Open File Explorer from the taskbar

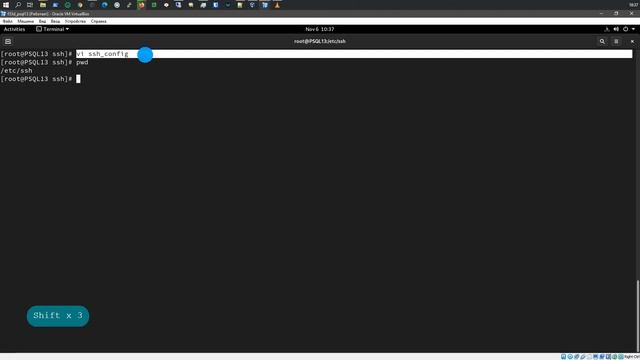point(43,5)
